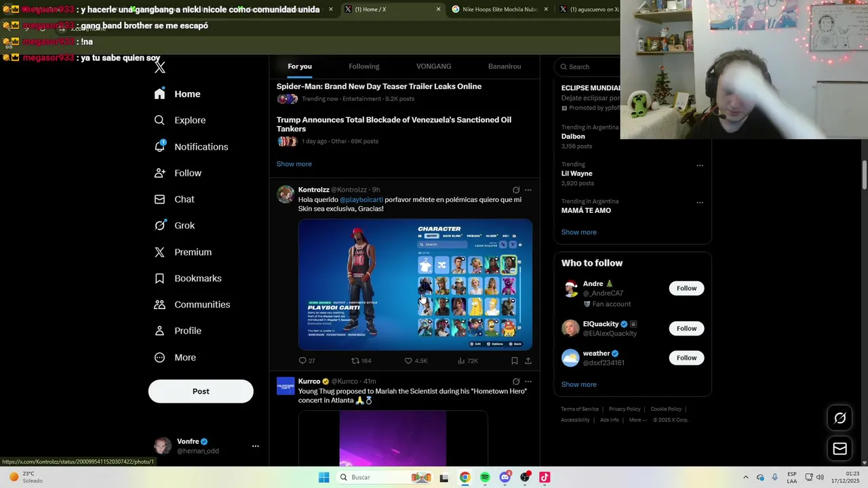
Task: Switch to the Bananirou tab
Action: (505, 66)
